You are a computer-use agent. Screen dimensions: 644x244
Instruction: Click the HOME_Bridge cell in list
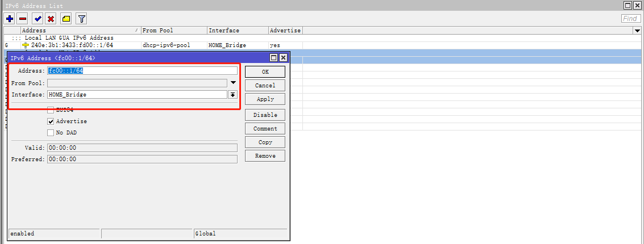point(227,45)
